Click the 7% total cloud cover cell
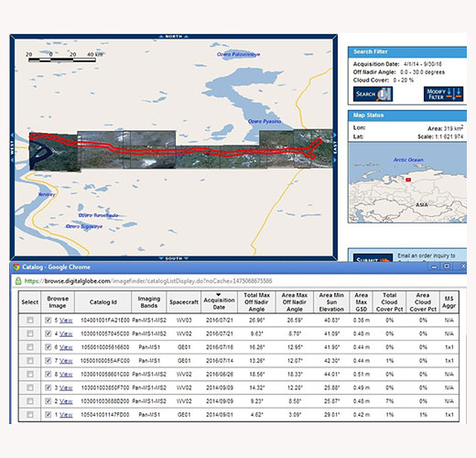The width and height of the screenshot is (476, 458). coord(390,401)
